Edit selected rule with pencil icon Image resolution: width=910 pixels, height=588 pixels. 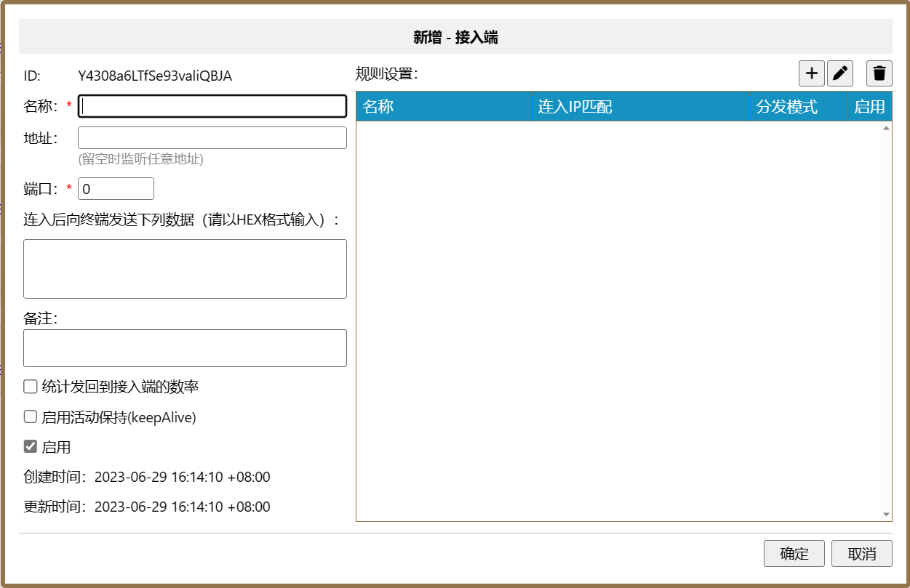point(840,73)
